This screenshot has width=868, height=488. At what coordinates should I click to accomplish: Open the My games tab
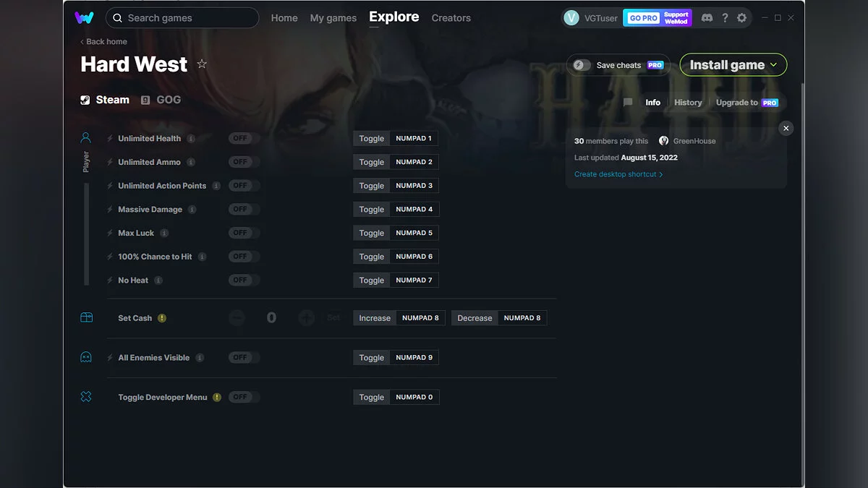(x=333, y=18)
